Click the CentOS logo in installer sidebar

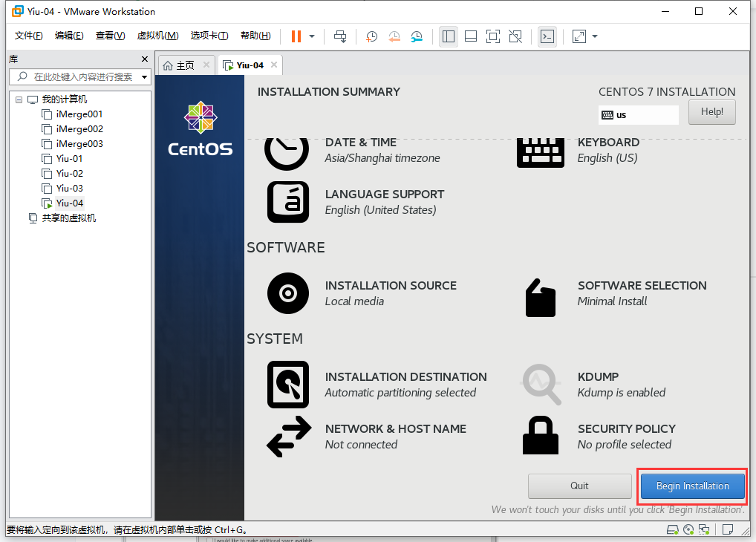[x=200, y=128]
